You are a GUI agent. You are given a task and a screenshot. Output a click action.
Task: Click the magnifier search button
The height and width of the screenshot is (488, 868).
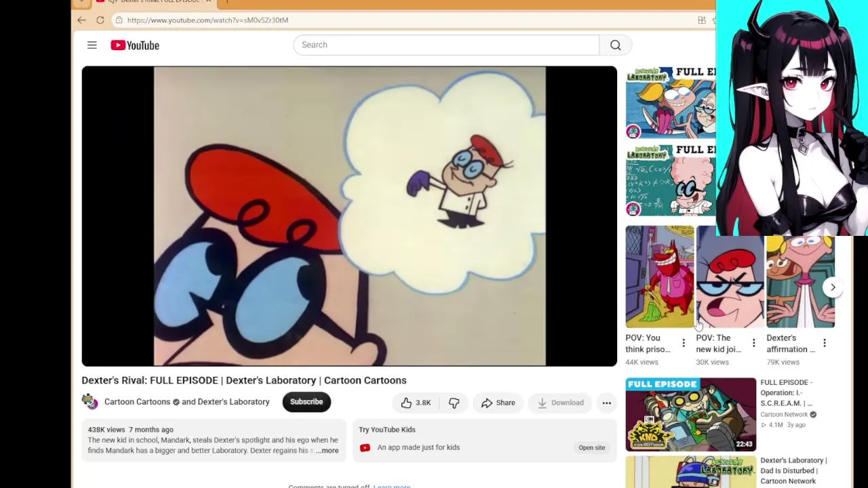point(616,45)
